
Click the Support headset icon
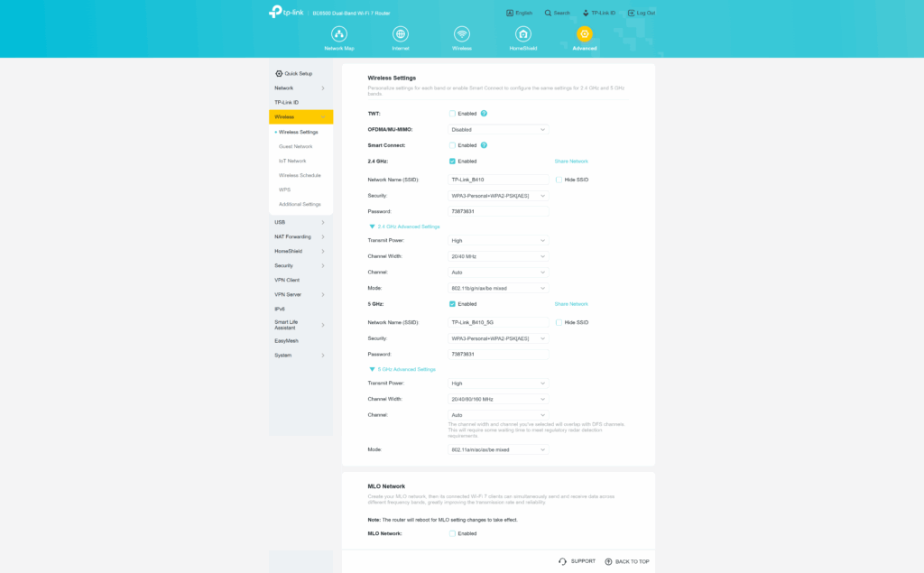point(562,561)
